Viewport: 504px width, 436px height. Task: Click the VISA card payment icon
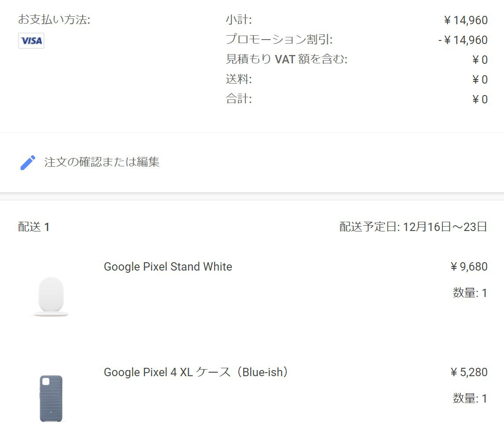click(x=31, y=40)
